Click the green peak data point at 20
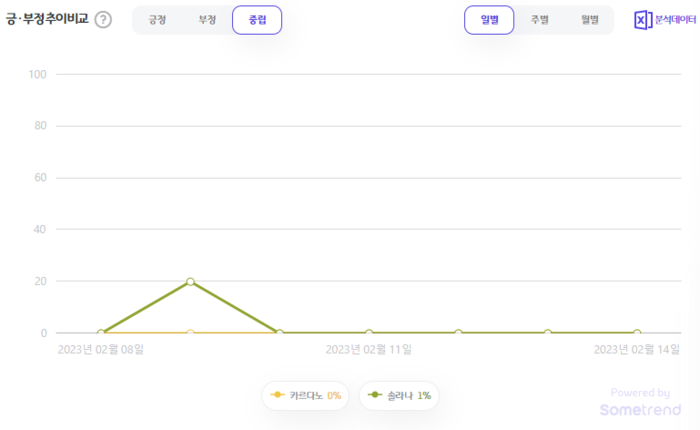The height and width of the screenshot is (430, 700). 190,282
